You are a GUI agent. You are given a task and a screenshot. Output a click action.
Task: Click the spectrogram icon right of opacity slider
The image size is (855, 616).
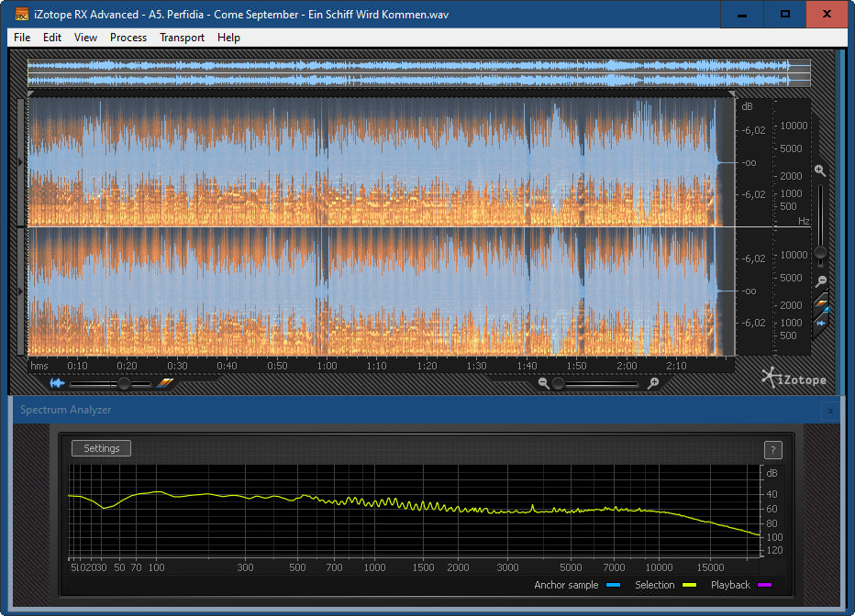tap(165, 383)
